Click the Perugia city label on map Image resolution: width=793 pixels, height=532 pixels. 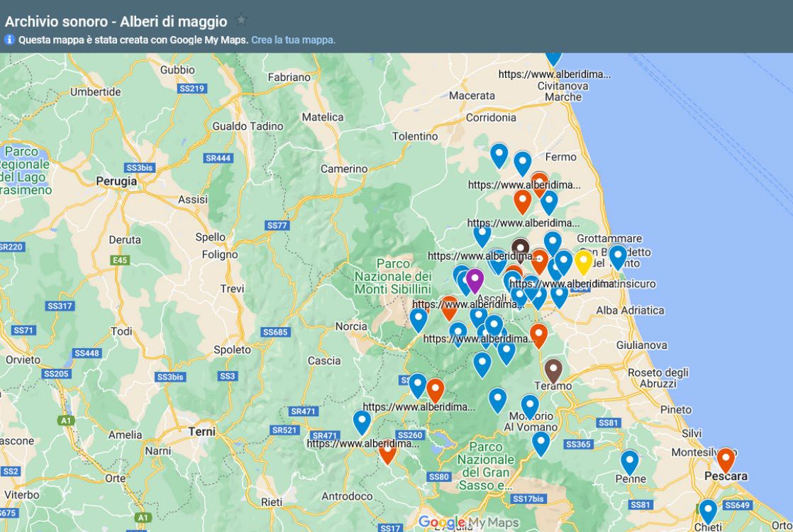(116, 182)
